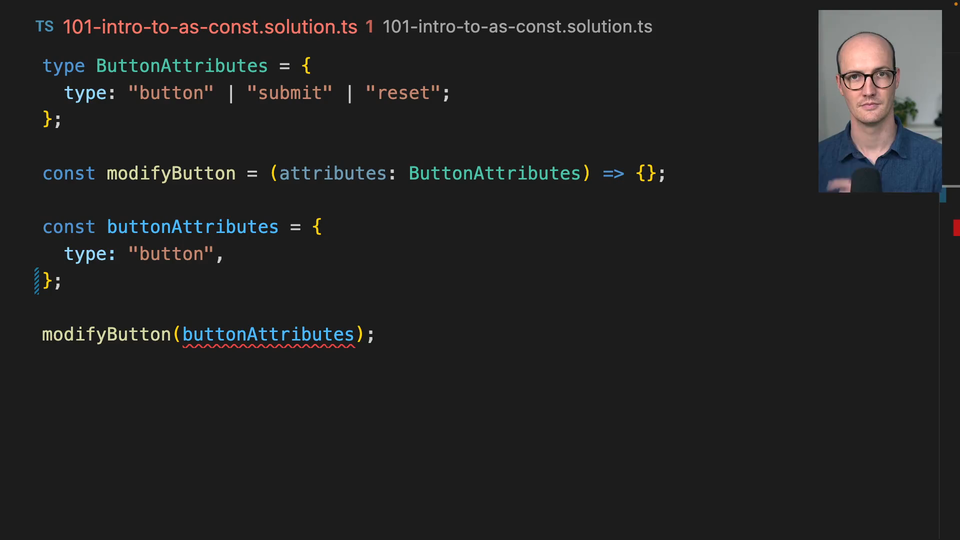Image resolution: width=960 pixels, height=540 pixels.
Task: Click the problem count 1 beside the tab title
Action: [x=370, y=27]
